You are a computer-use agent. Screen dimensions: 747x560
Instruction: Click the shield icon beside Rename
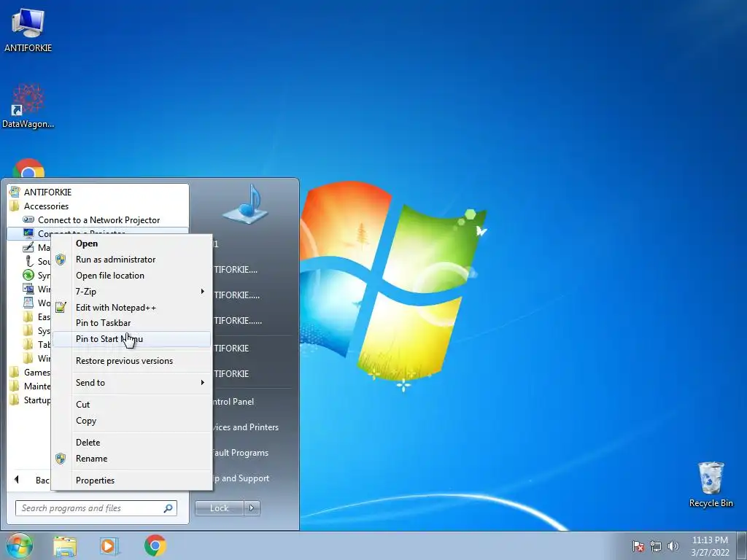[61, 459]
